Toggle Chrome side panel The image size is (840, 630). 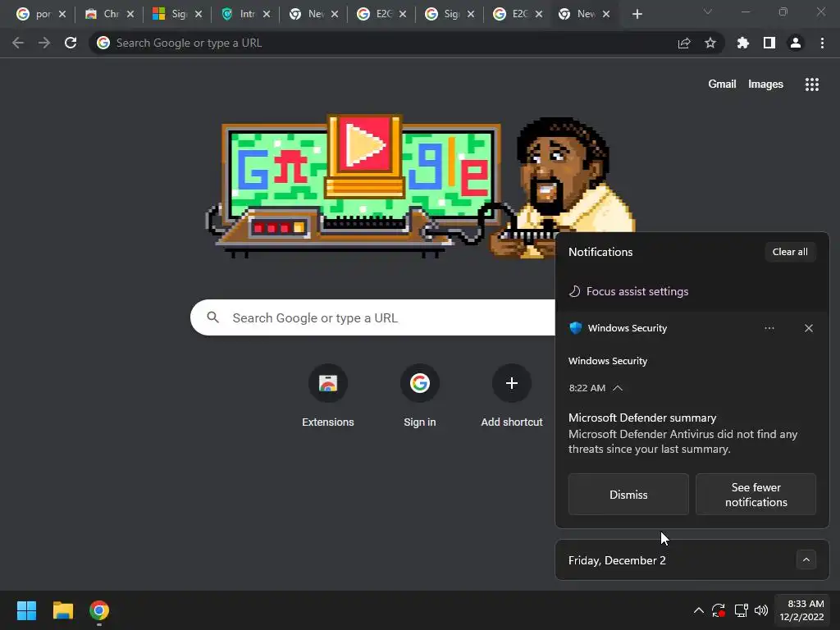[x=769, y=43]
